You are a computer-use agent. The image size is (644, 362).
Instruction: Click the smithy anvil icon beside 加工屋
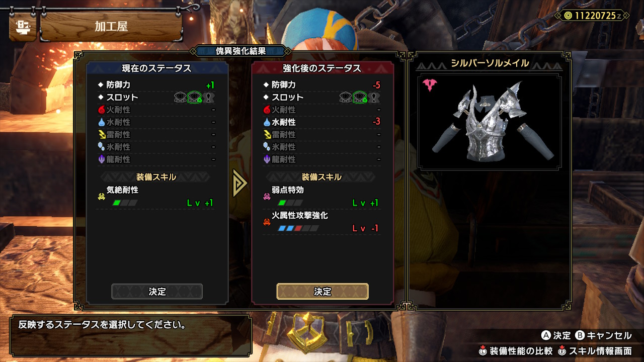pos(23,26)
